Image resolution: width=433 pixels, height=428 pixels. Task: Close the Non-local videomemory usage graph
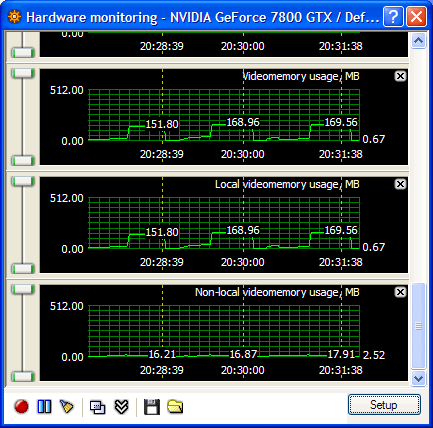[400, 292]
